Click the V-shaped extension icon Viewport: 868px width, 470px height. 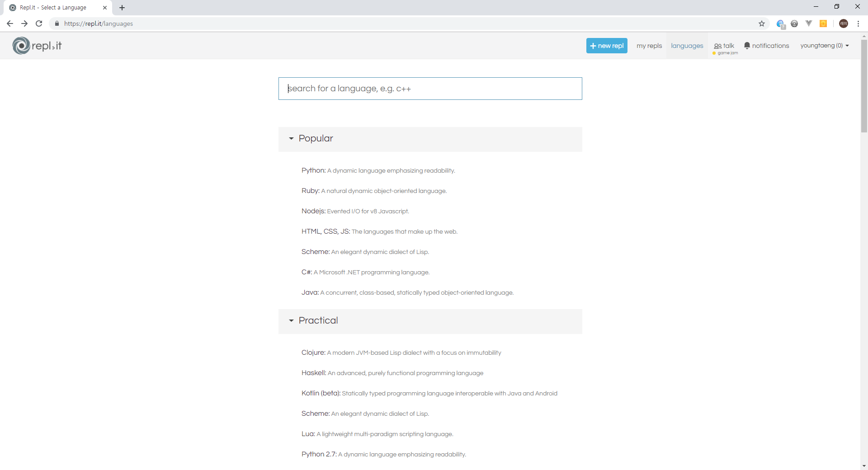(809, 23)
